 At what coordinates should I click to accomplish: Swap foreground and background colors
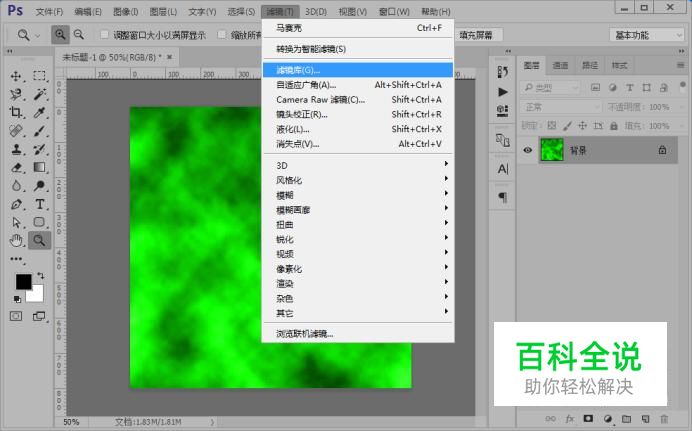[41, 276]
